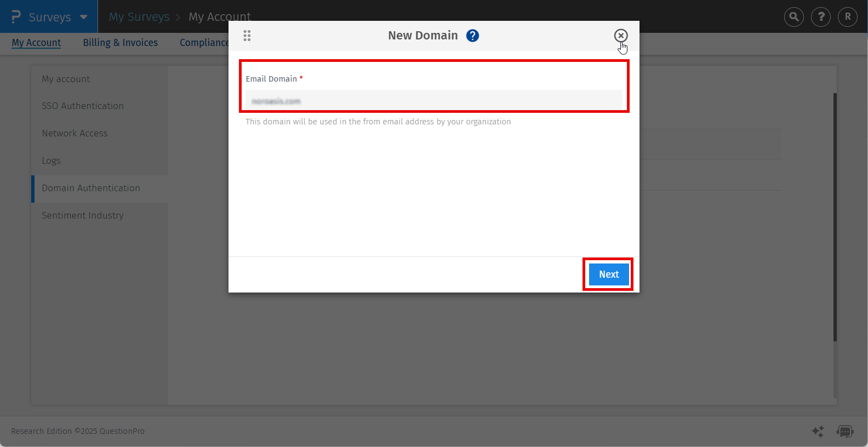Click the Surveys product label

(50, 17)
